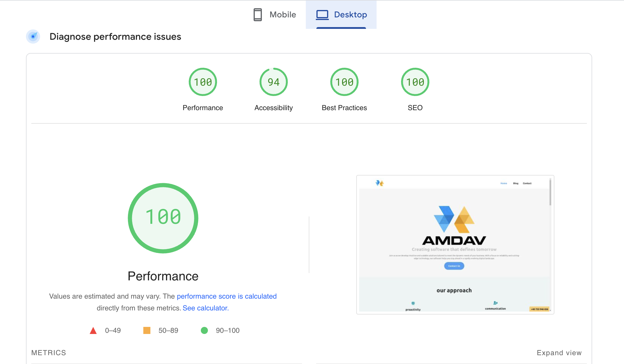Open the performance score is calculated link

[226, 296]
